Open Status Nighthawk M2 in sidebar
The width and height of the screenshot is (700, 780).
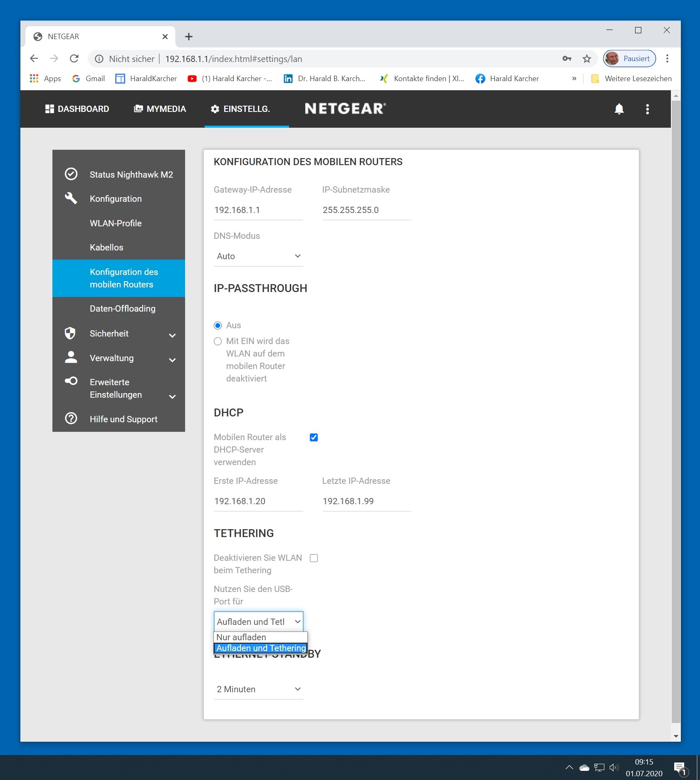click(131, 175)
